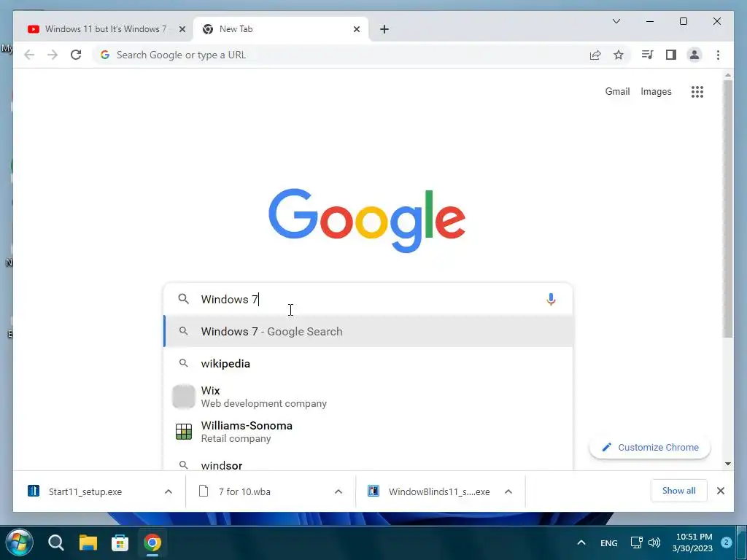This screenshot has width=747, height=560.
Task: Select the New Tab tab
Action: tap(281, 29)
